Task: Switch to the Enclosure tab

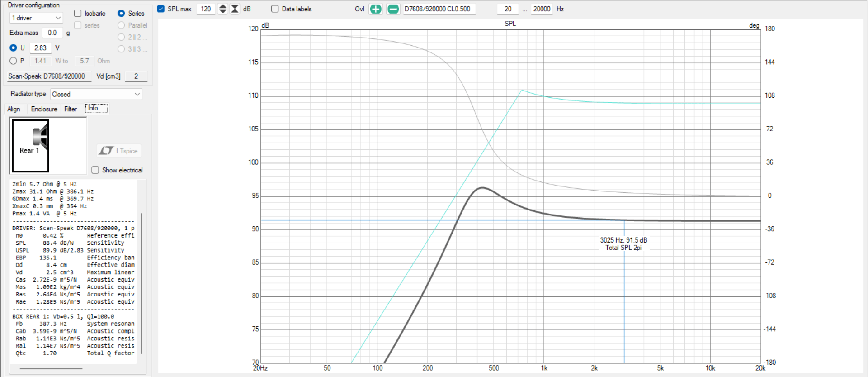Action: pyautogui.click(x=44, y=109)
